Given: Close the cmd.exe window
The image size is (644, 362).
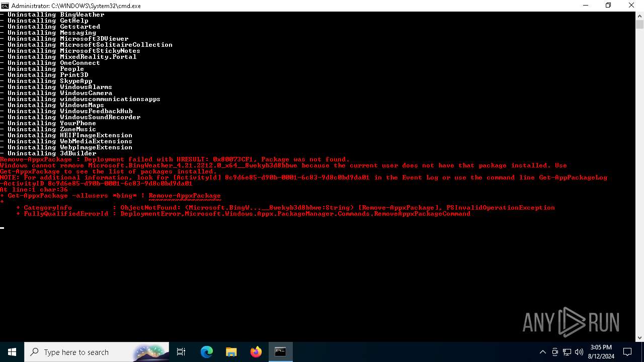Looking at the screenshot, I should [x=631, y=6].
